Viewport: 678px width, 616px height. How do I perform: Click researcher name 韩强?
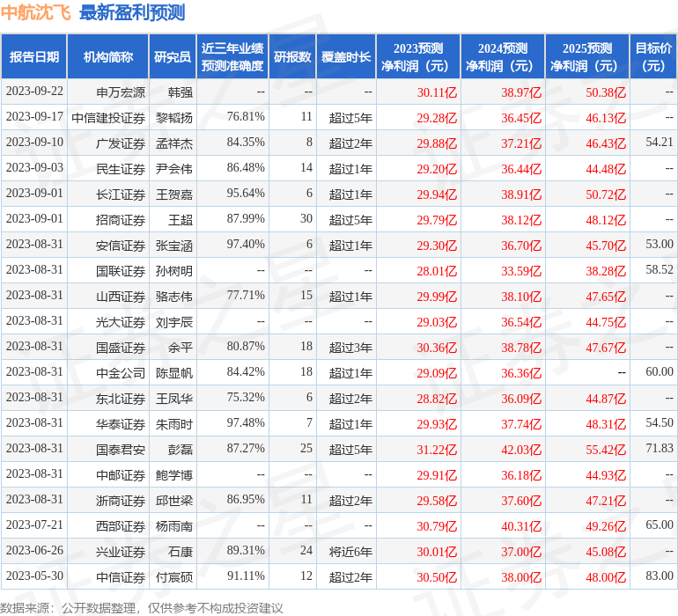pyautogui.click(x=181, y=92)
